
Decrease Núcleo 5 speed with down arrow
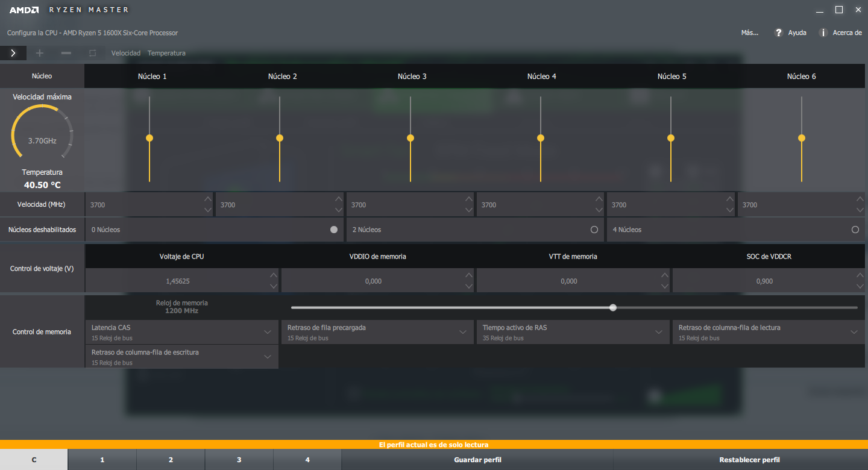point(729,210)
